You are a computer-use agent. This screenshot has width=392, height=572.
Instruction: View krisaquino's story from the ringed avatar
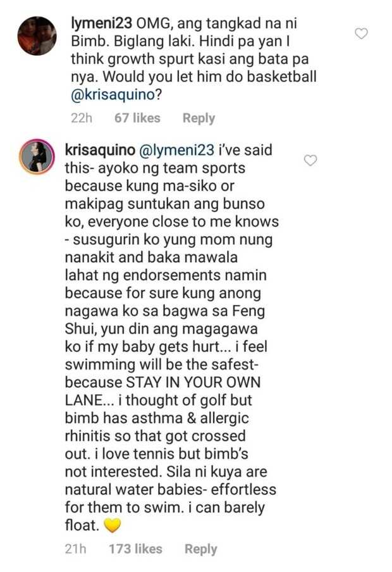tap(37, 156)
